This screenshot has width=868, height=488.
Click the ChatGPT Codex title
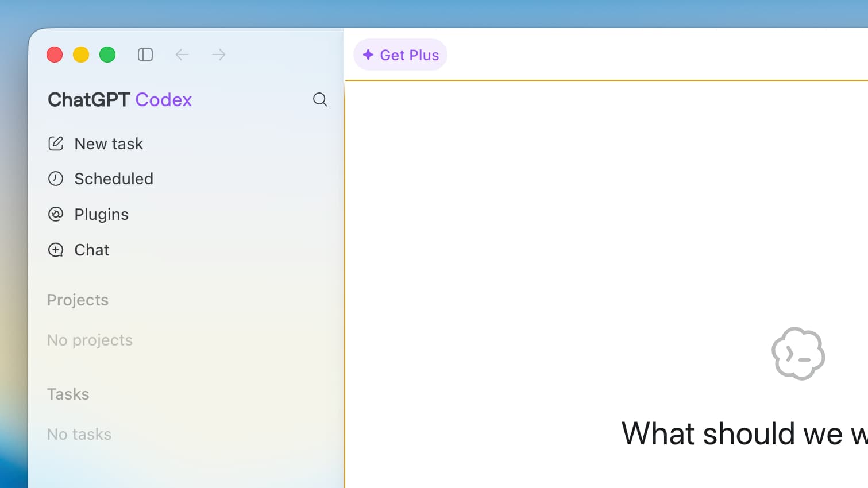[x=119, y=99]
